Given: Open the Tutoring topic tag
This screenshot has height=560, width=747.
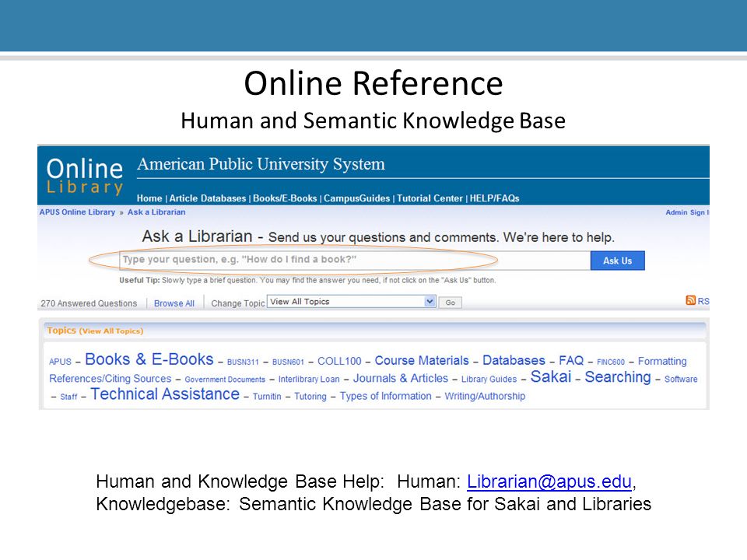Looking at the screenshot, I should (310, 396).
